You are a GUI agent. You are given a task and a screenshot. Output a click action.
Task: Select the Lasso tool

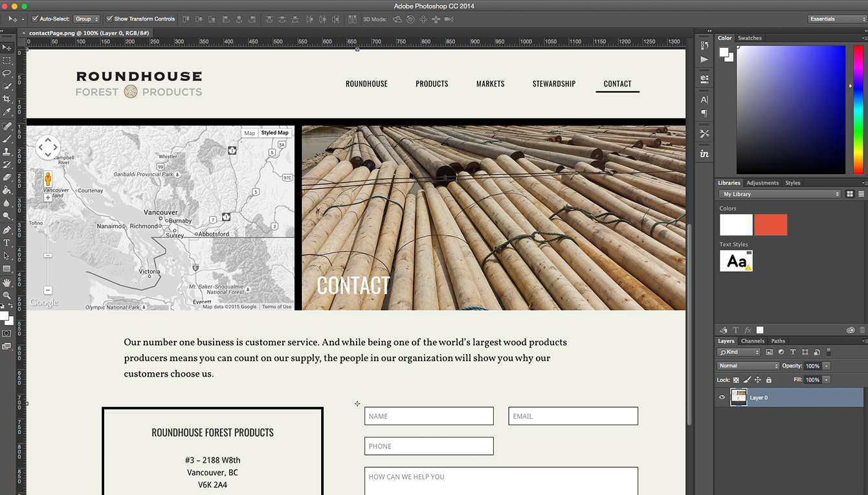[x=6, y=74]
